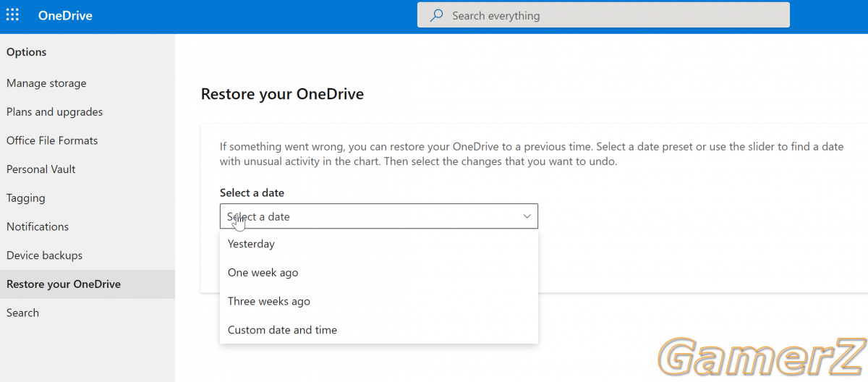Viewport: 868px width, 382px height.
Task: Choose Custom date and time option
Action: (x=379, y=330)
